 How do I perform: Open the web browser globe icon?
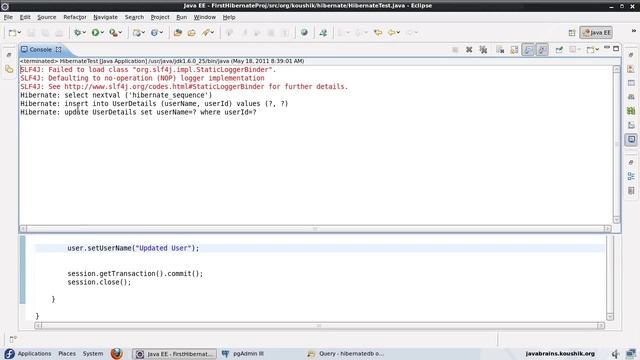click(304, 33)
